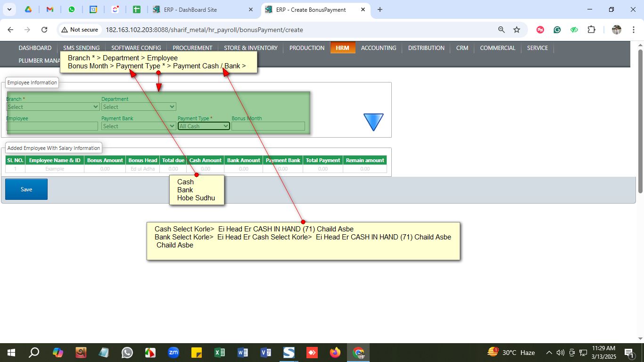This screenshot has height=362, width=644.
Task: Click the blue down-triangle icon
Action: click(x=373, y=122)
